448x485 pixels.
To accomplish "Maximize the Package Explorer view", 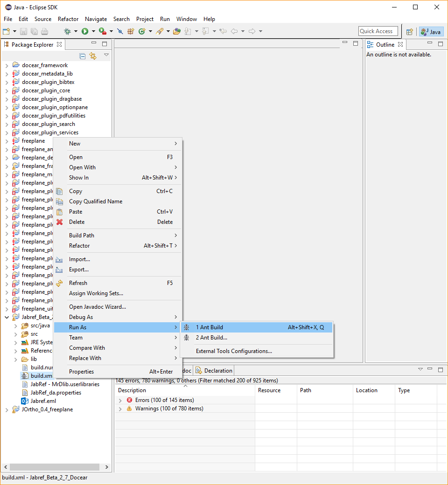I will click(x=105, y=44).
